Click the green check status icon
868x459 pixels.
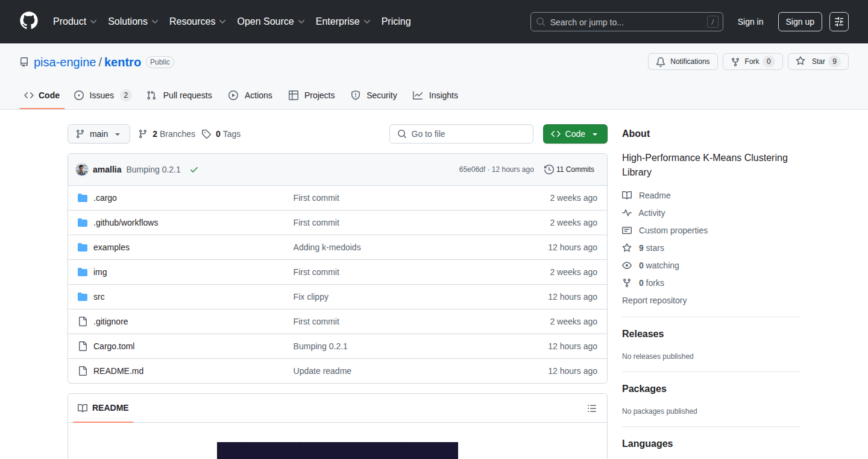pyautogui.click(x=194, y=169)
